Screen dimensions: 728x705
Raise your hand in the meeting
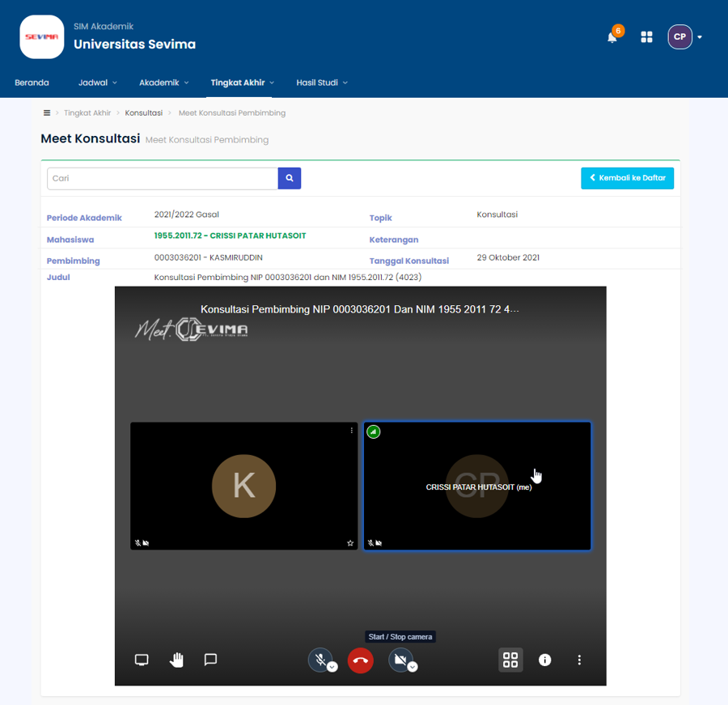(176, 660)
